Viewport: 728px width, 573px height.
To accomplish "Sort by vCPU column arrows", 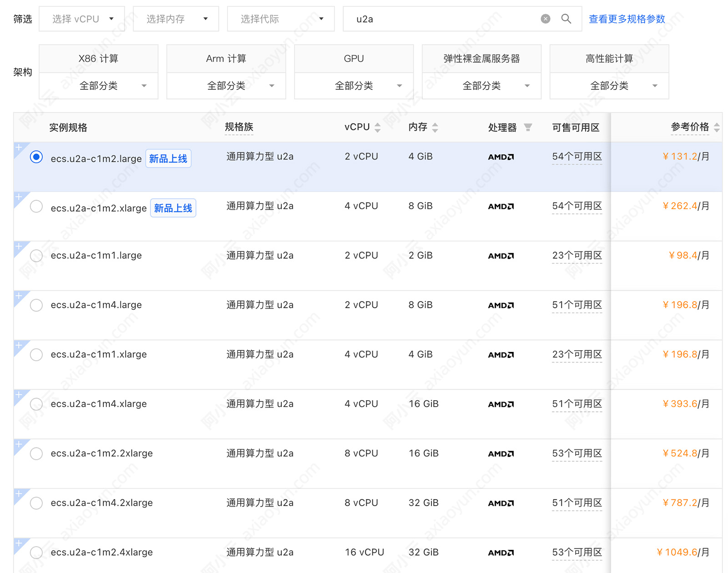I will pos(378,127).
